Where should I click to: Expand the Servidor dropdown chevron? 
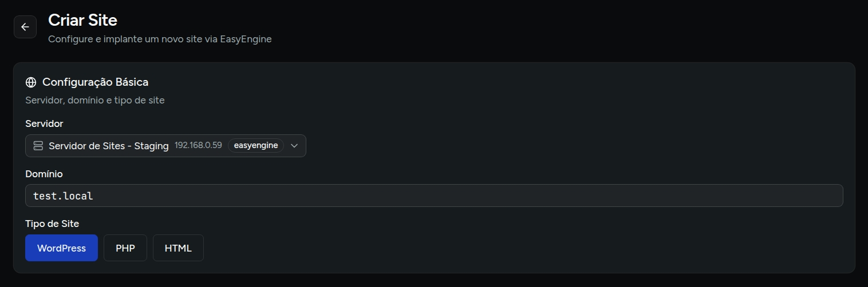pyautogui.click(x=294, y=146)
